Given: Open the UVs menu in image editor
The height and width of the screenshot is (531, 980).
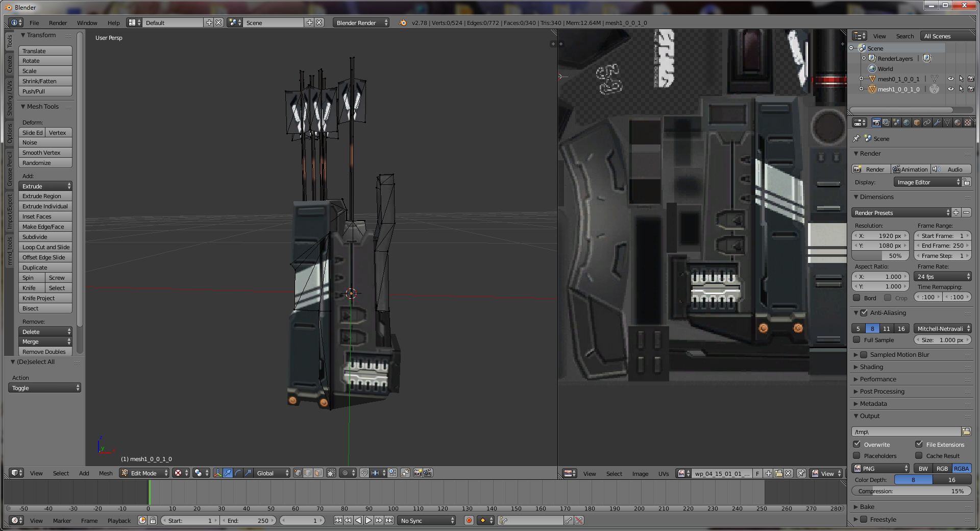Looking at the screenshot, I should (663, 474).
